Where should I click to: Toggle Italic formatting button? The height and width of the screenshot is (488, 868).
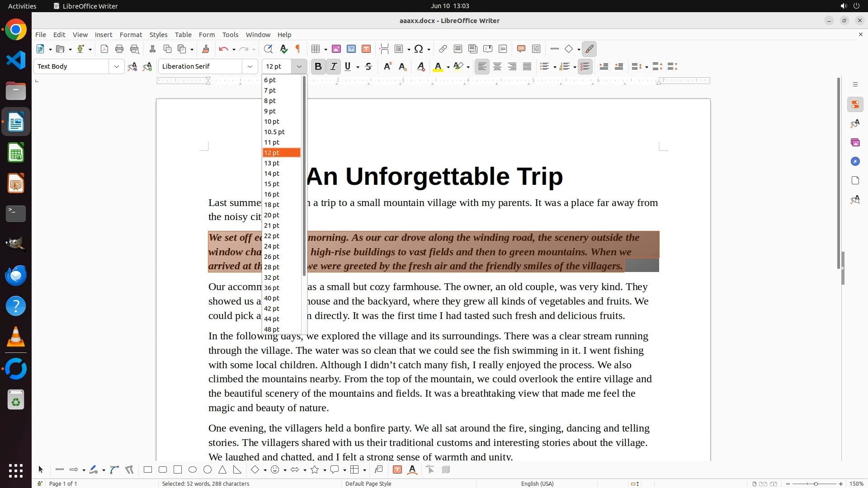(x=333, y=66)
